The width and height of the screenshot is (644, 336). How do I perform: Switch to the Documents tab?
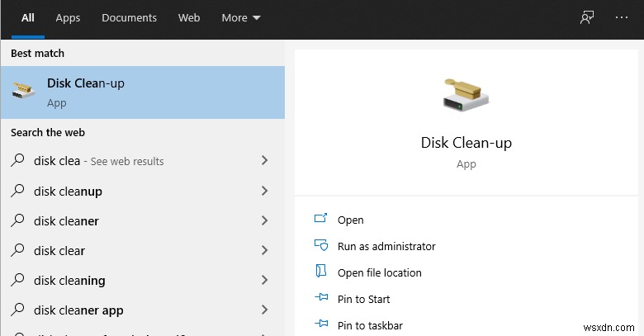pos(129,17)
